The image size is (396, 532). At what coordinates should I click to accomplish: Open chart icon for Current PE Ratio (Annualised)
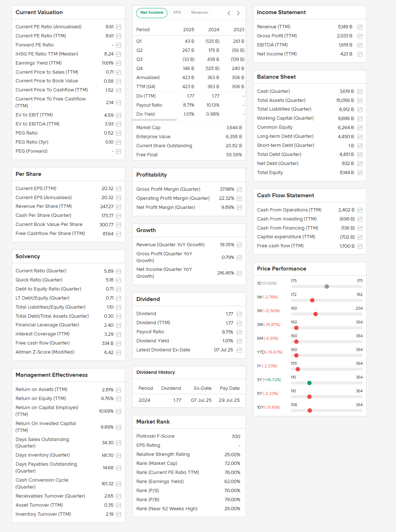[118, 27]
